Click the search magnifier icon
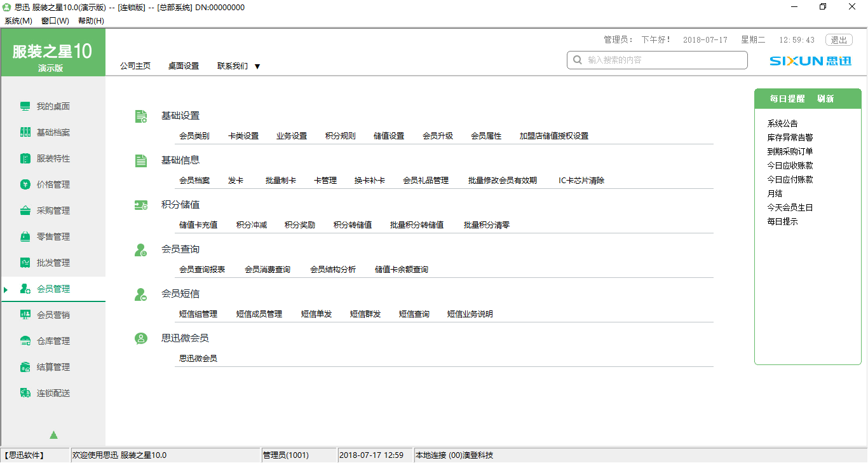 (x=578, y=60)
